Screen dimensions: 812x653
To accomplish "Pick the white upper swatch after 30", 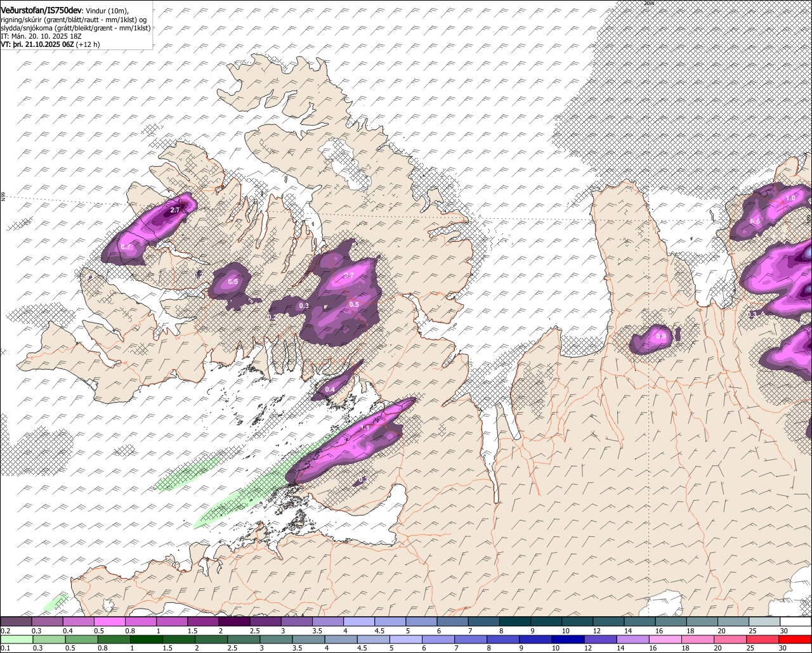I will coord(796,622).
